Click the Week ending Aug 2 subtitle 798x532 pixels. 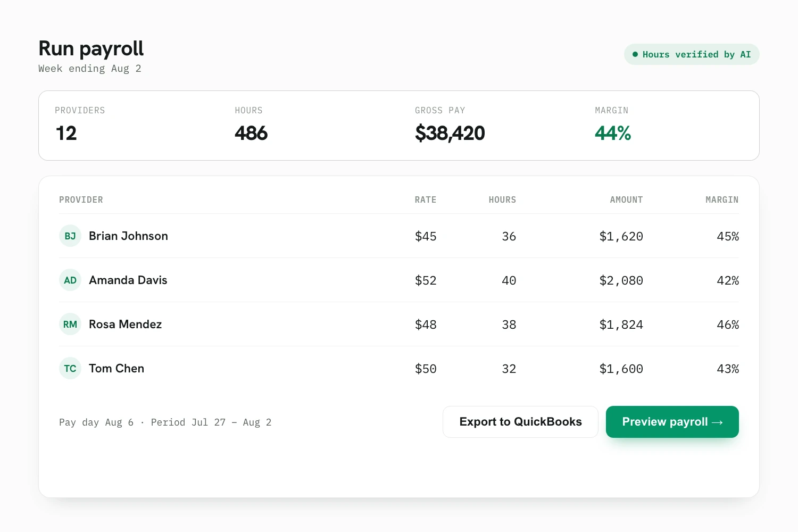[x=89, y=69]
